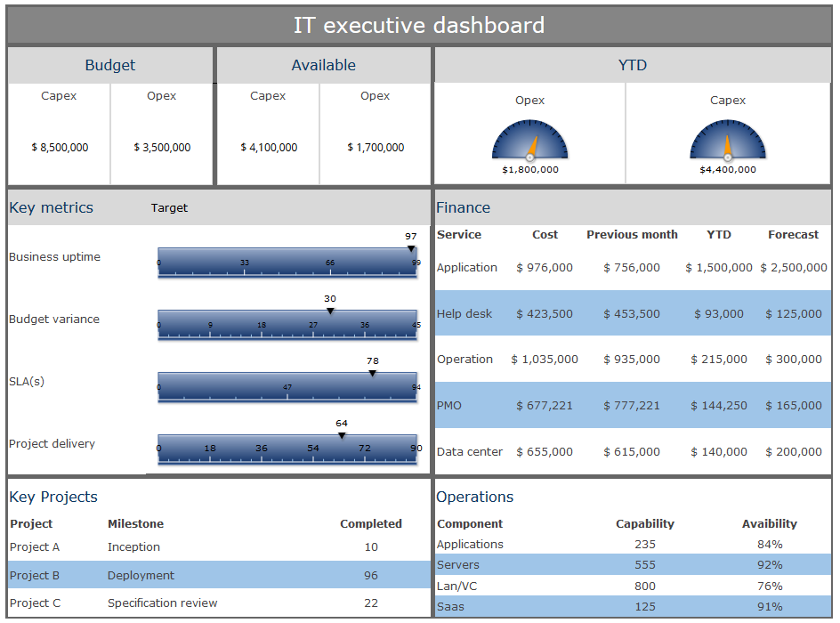Click the Forecast column header
Image resolution: width=840 pixels, height=623 pixels.
(x=794, y=235)
